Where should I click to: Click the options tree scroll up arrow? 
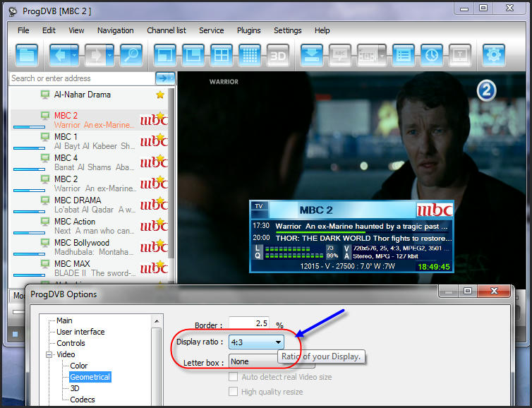tap(157, 320)
